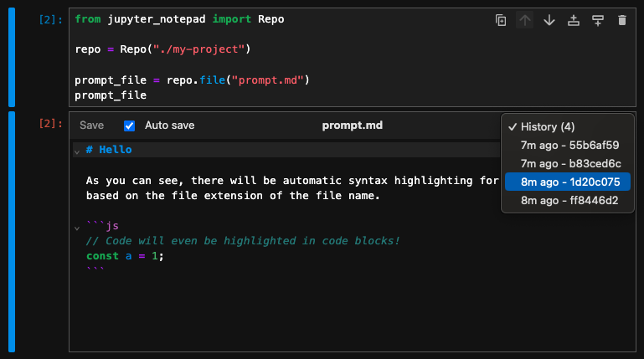
Task: Click the code comment line in editor
Action: (x=243, y=241)
